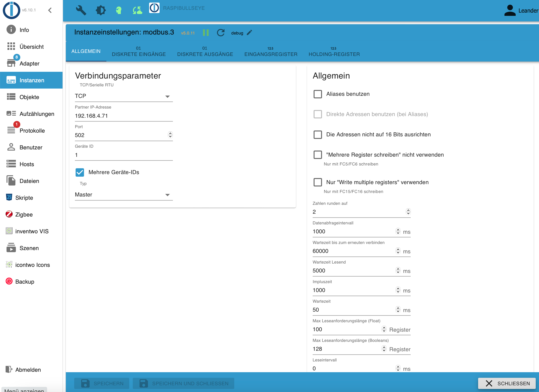The height and width of the screenshot is (392, 539).
Task: Increment the Port stepper arrows
Action: pyautogui.click(x=170, y=134)
